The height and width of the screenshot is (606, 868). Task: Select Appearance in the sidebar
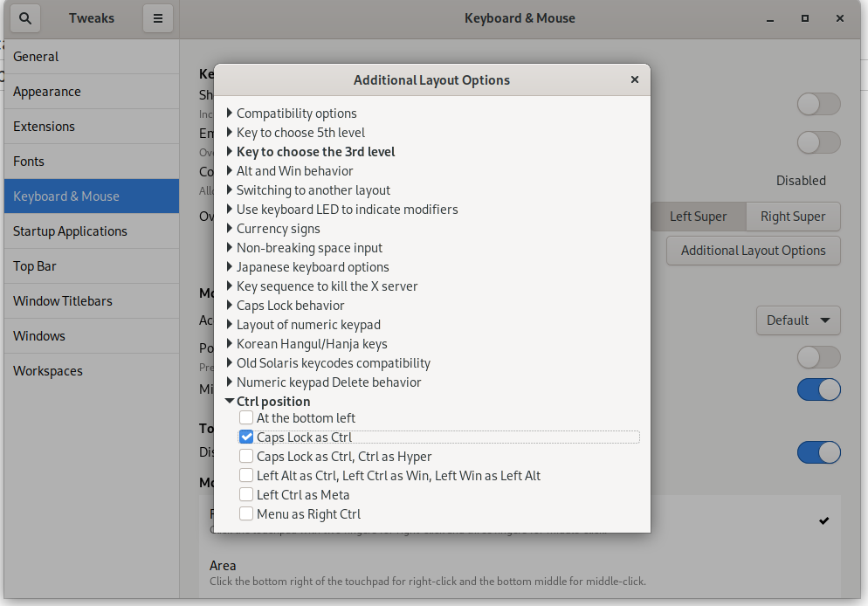[x=47, y=92]
